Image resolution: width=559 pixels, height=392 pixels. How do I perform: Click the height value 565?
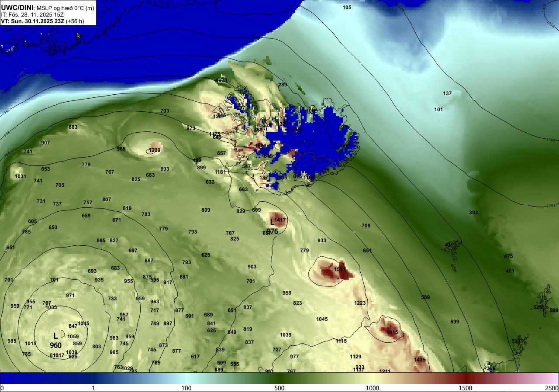point(121,149)
